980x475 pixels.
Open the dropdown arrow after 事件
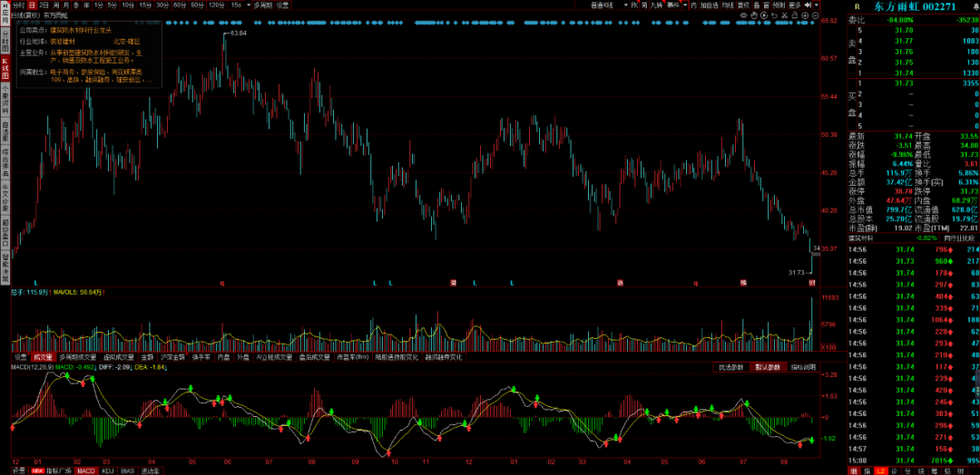pyautogui.click(x=685, y=5)
